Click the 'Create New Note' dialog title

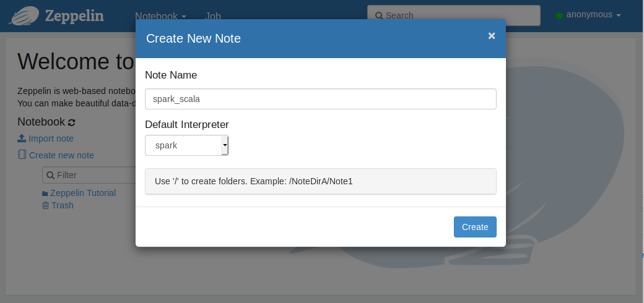click(193, 38)
